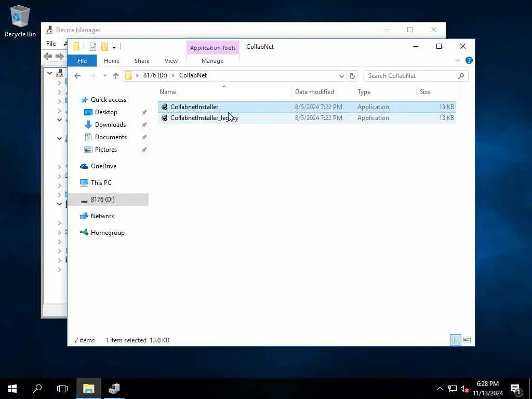Switch to the Home ribbon tab

pos(112,61)
